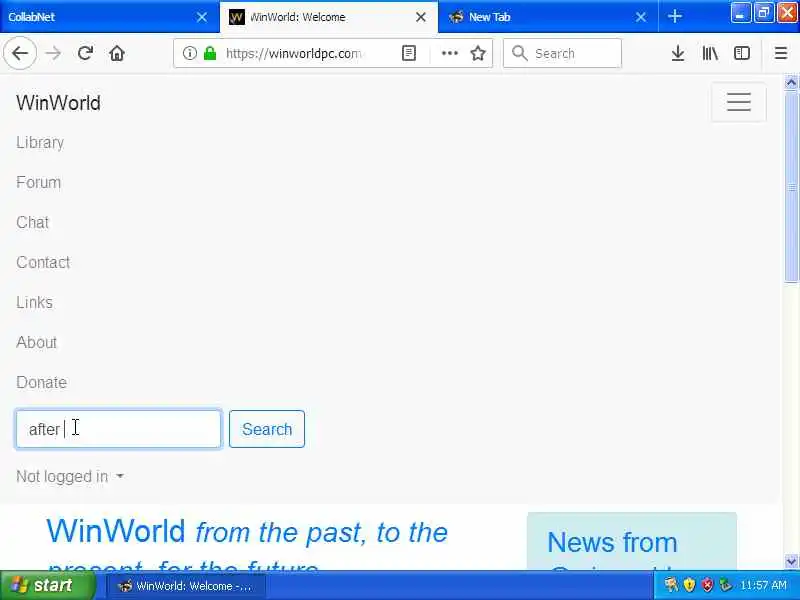
Task: Toggle reader view in the address bar
Action: pos(409,53)
